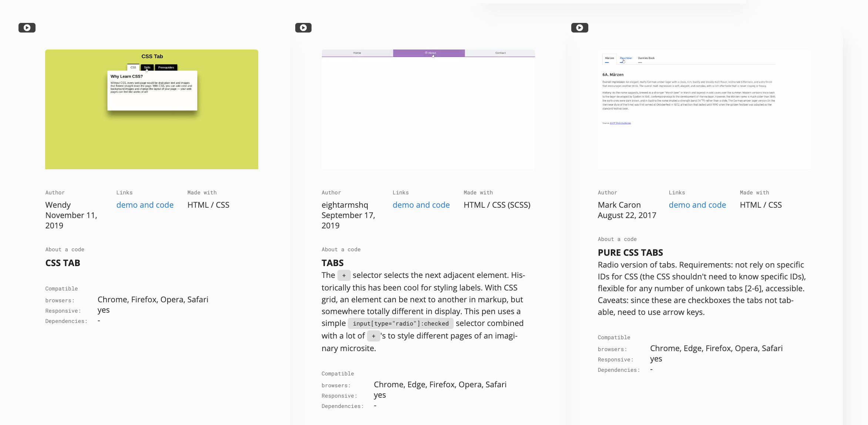Image resolution: width=868 pixels, height=425 pixels.
Task: Click Home in the navigation preview
Action: pos(357,52)
